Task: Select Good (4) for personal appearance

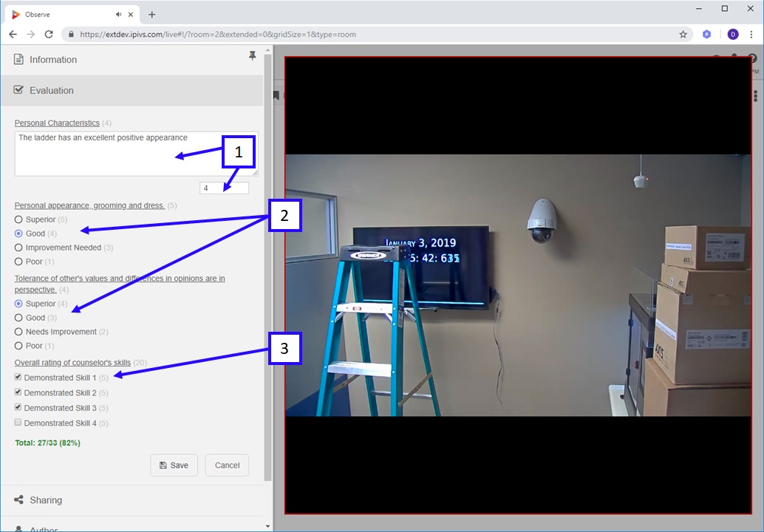Action: (18, 233)
